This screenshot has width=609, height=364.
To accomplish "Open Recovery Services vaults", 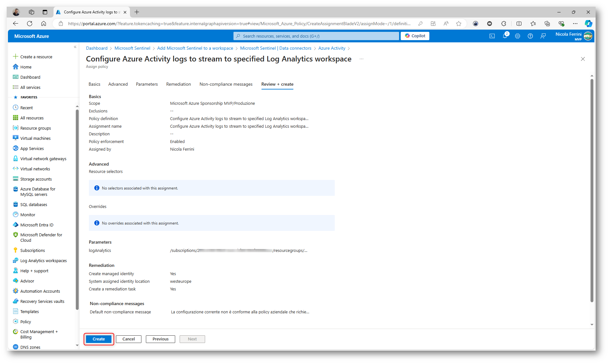I will [38, 301].
